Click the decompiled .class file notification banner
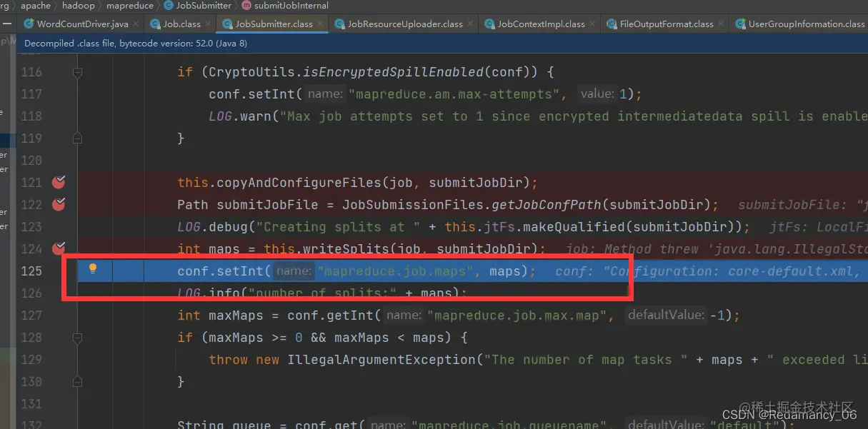 [442, 44]
